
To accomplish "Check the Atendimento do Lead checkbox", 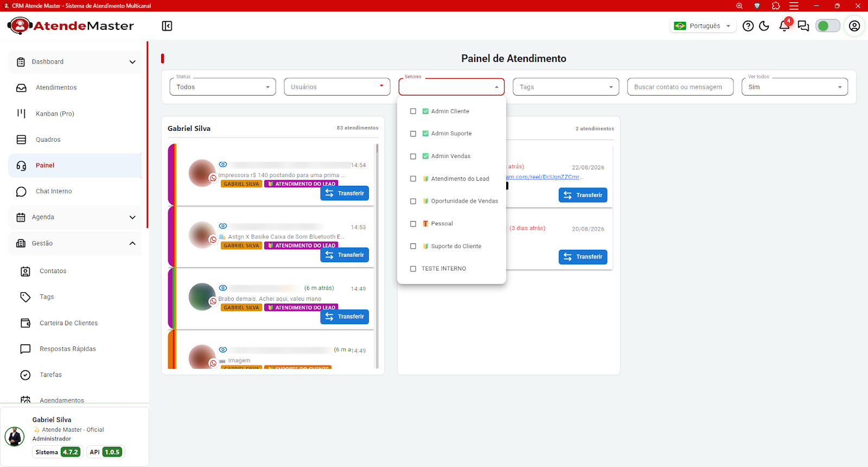I will (413, 179).
